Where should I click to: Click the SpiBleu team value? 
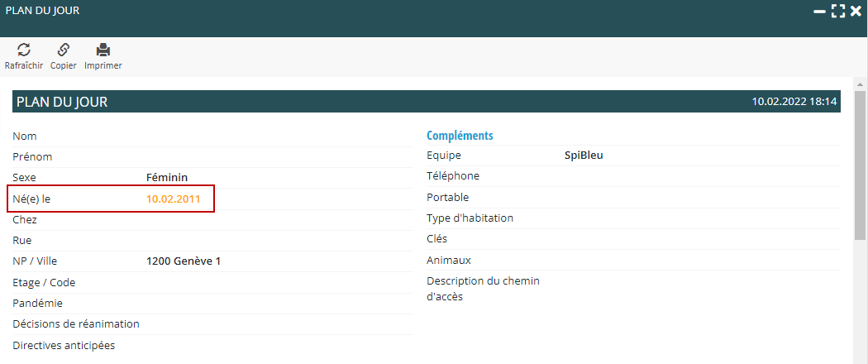[584, 155]
